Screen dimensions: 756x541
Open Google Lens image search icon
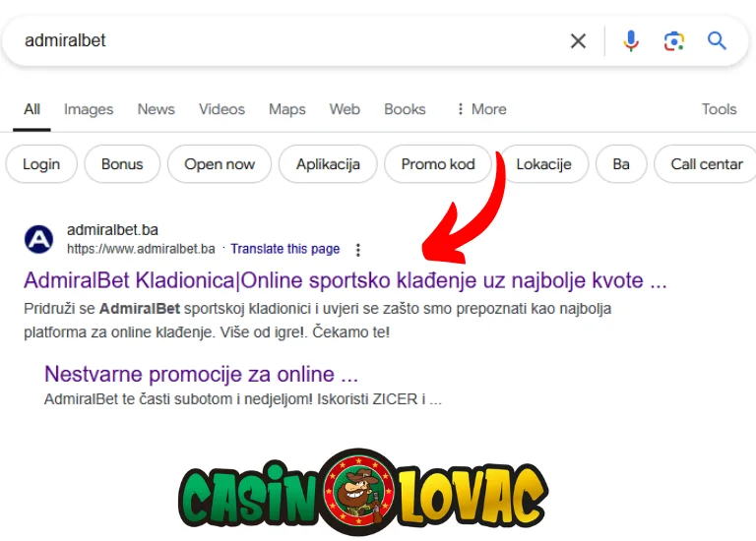(x=673, y=41)
